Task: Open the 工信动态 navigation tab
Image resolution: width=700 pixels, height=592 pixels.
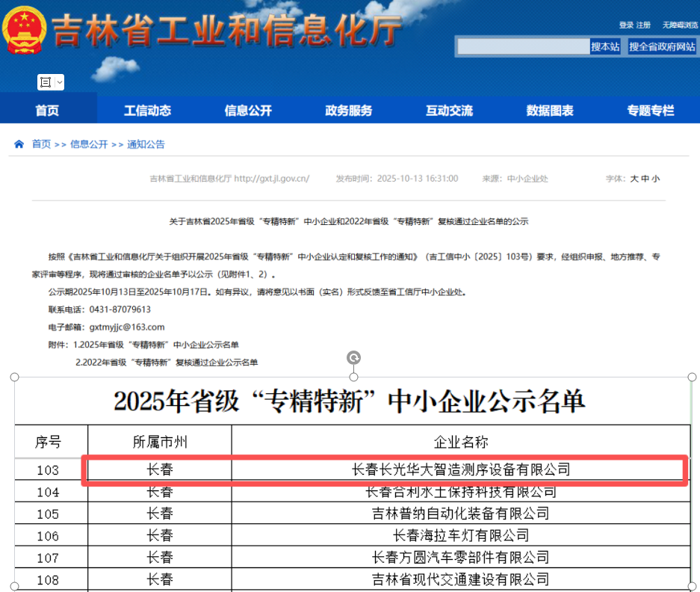Action: pyautogui.click(x=147, y=109)
